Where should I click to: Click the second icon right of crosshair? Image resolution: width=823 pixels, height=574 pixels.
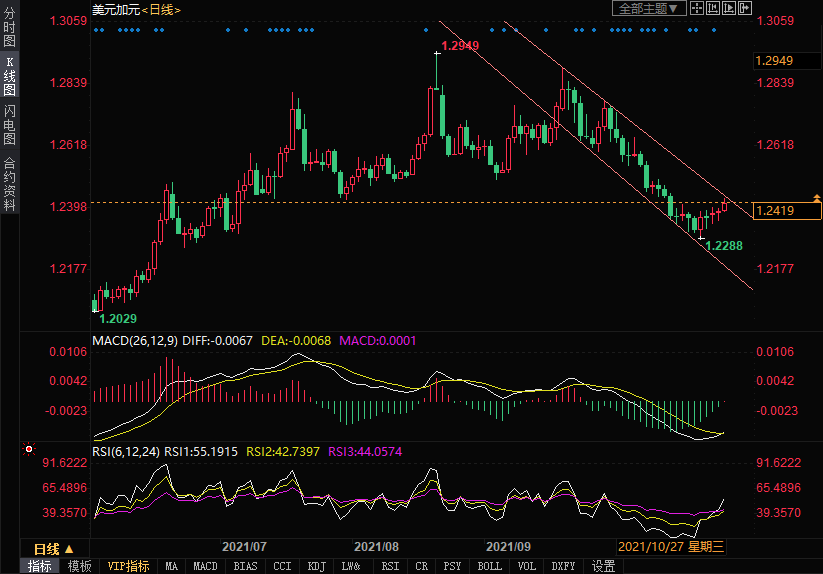coord(728,8)
